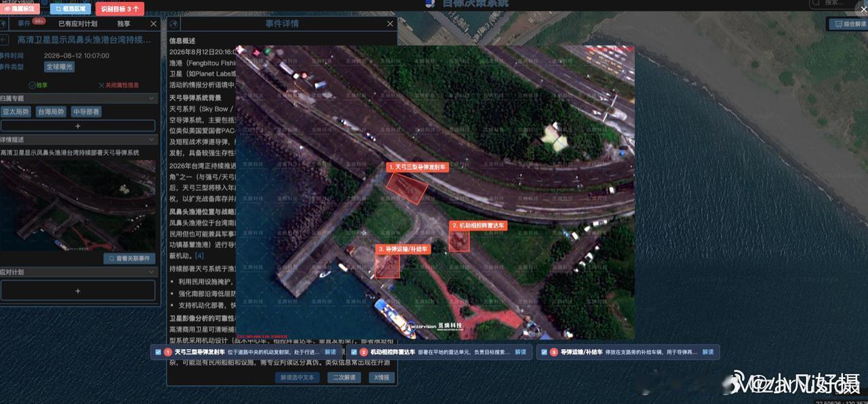The height and width of the screenshot is (404, 868).
Task: Click 解读 for 机动相控阵雷达车
Action: [520, 352]
